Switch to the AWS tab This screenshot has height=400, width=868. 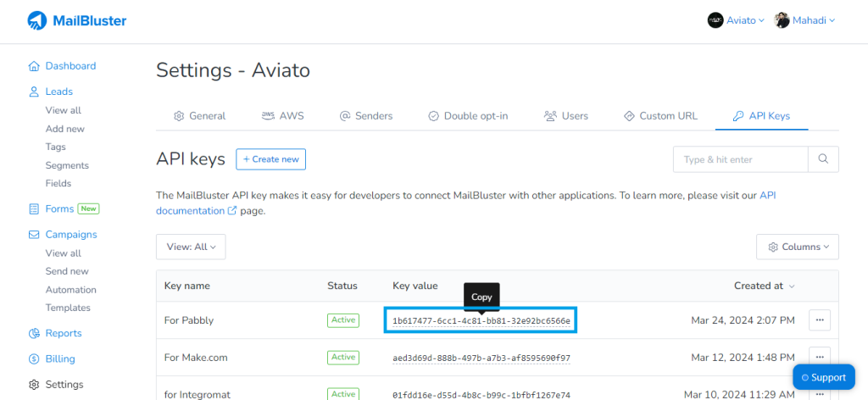click(x=283, y=116)
